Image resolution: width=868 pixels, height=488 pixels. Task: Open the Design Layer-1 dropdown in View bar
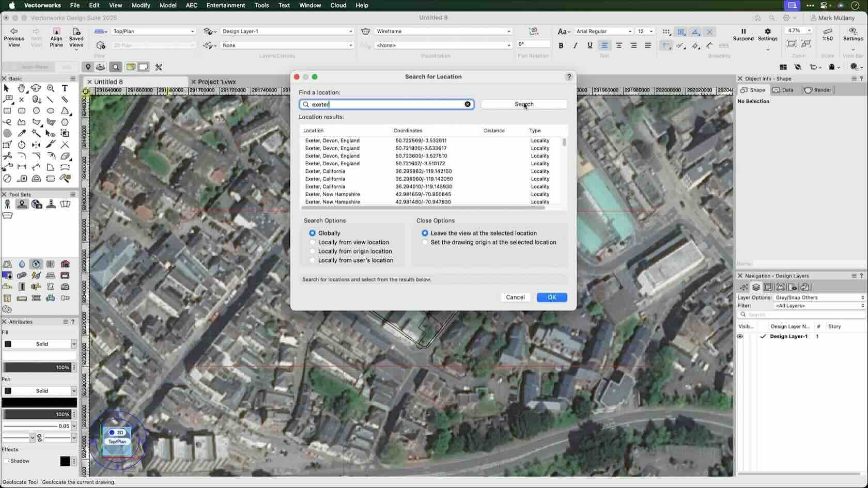coord(287,31)
